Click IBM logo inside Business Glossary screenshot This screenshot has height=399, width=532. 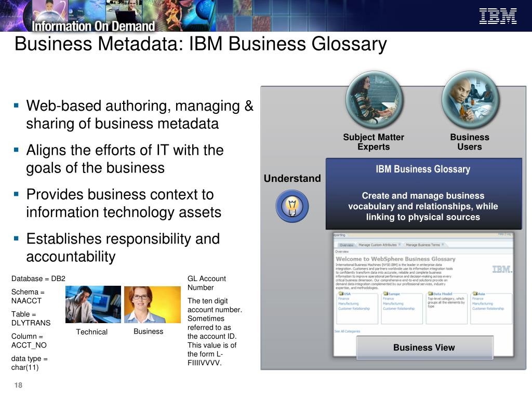click(x=502, y=270)
